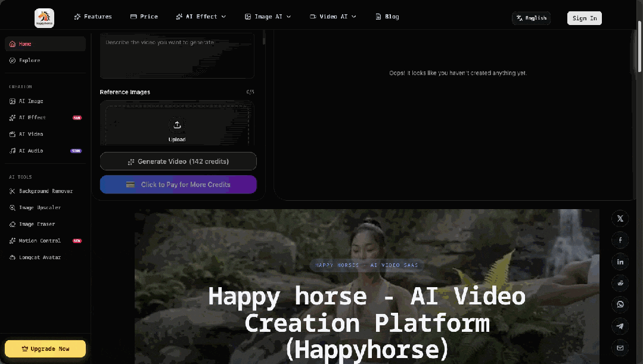643x364 pixels.
Task: Select AI Video in the sidebar
Action: click(45, 134)
